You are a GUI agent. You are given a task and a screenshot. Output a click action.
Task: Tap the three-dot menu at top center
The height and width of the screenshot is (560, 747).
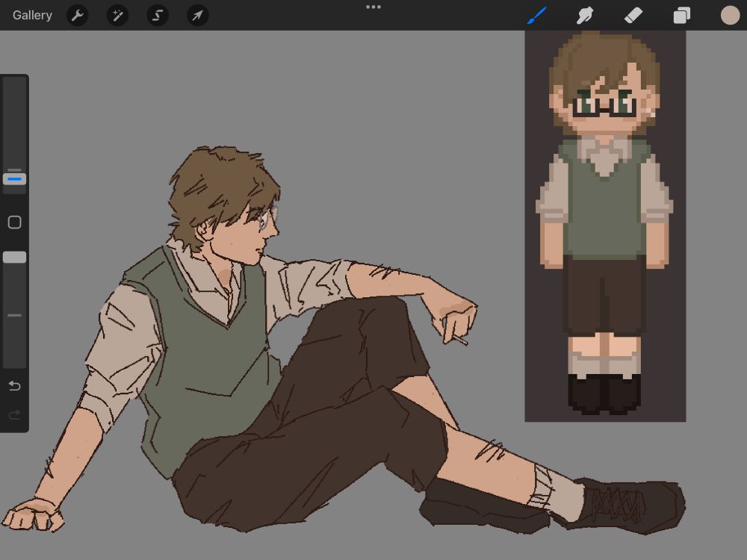[x=373, y=7]
